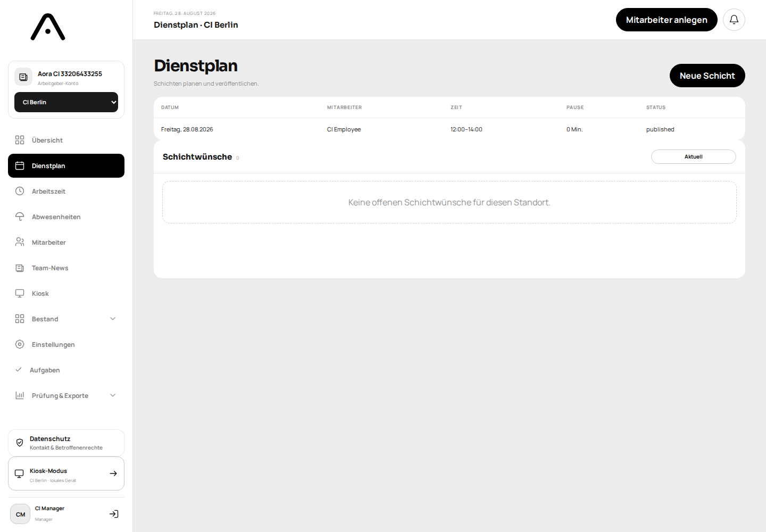Click the Kiosk-Modus arrow icon

click(x=113, y=473)
